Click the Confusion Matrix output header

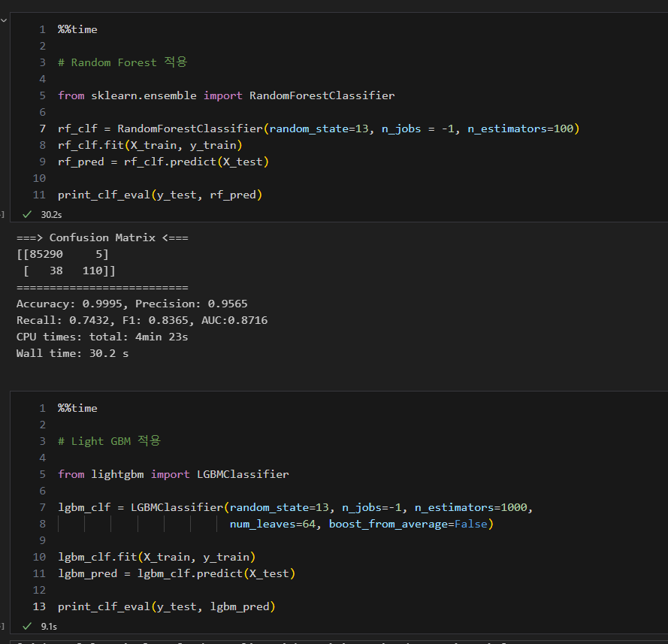(x=102, y=237)
